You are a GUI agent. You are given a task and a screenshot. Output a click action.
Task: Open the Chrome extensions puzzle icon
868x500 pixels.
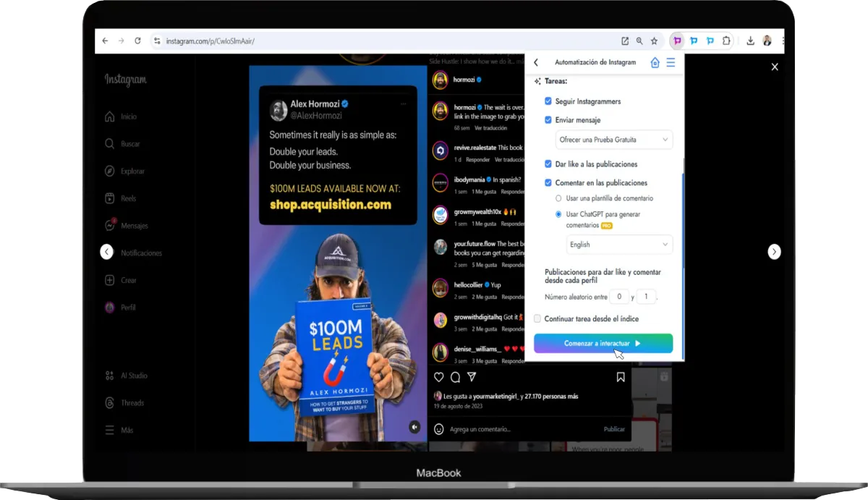[x=727, y=41]
